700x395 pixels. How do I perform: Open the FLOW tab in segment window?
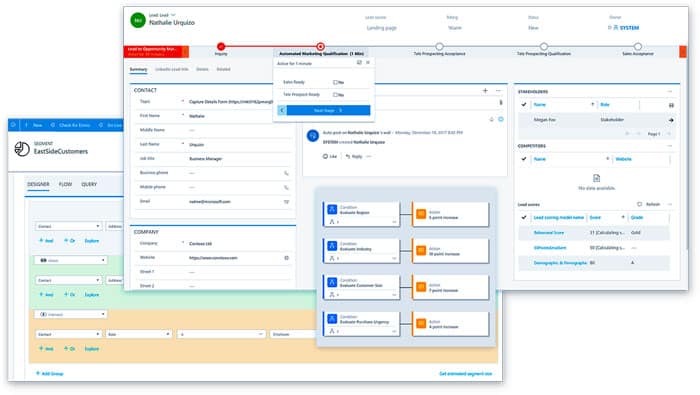(x=65, y=184)
